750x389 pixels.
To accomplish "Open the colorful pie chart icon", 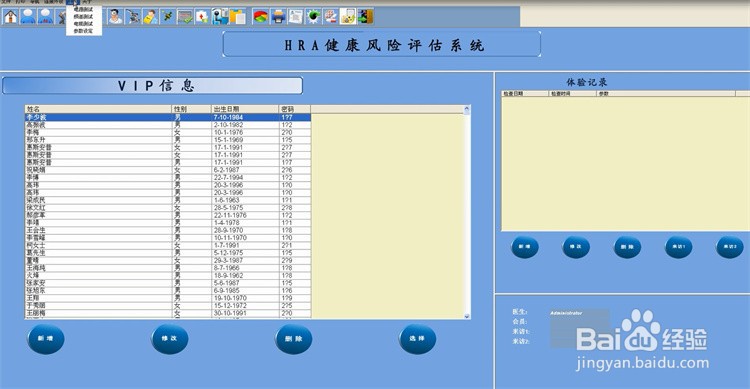I will point(261,17).
